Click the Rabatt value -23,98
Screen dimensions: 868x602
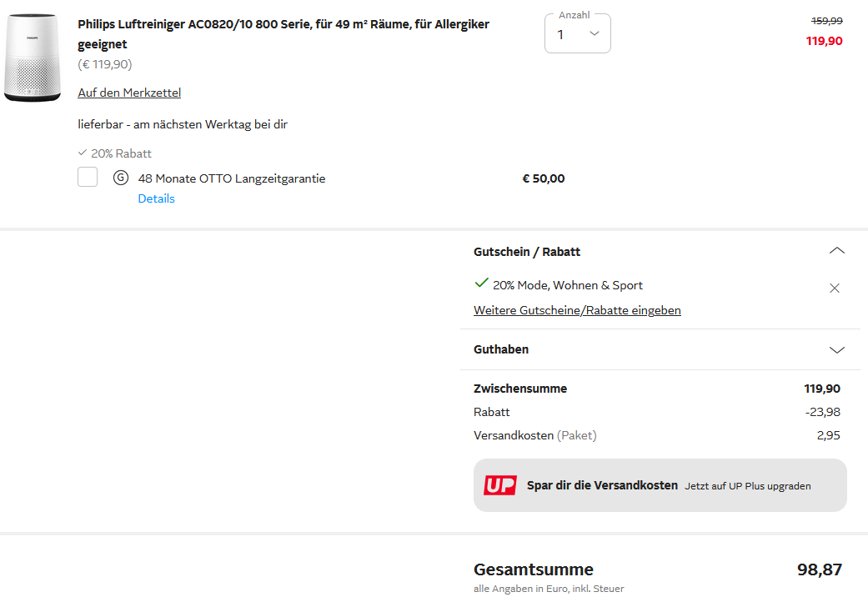(x=823, y=412)
